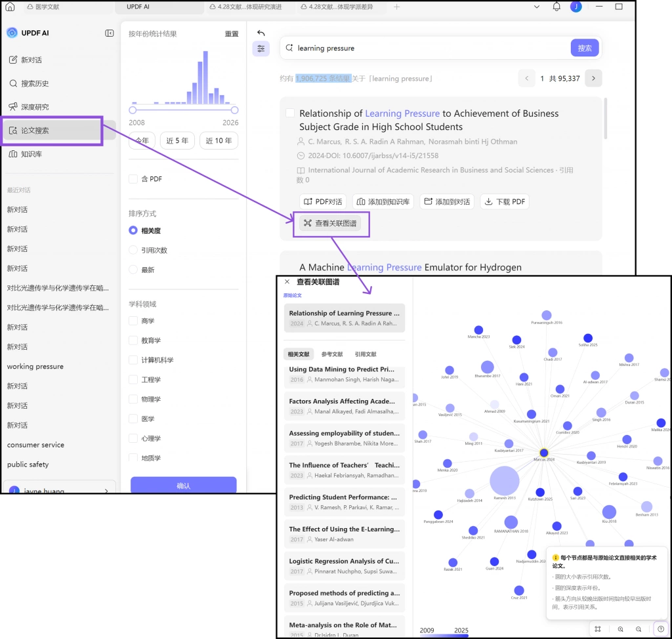
Task: Close the 查看关联图谱 panel
Action: [287, 281]
